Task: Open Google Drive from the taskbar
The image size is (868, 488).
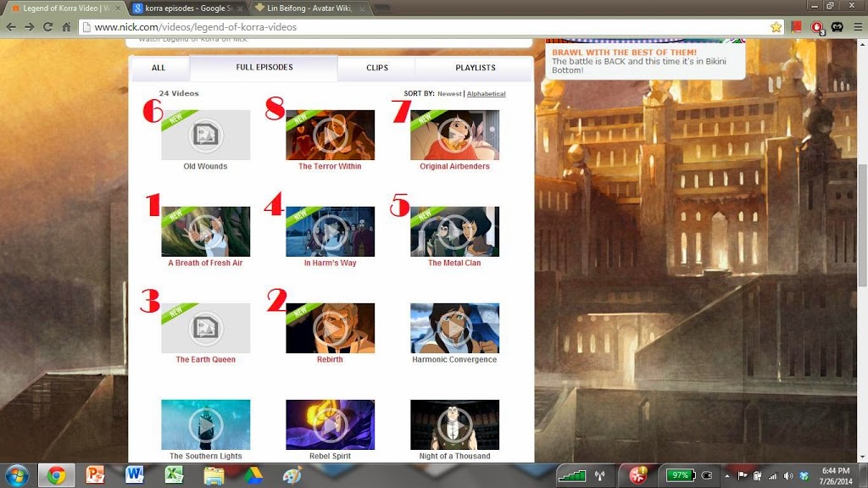Action: 253,476
